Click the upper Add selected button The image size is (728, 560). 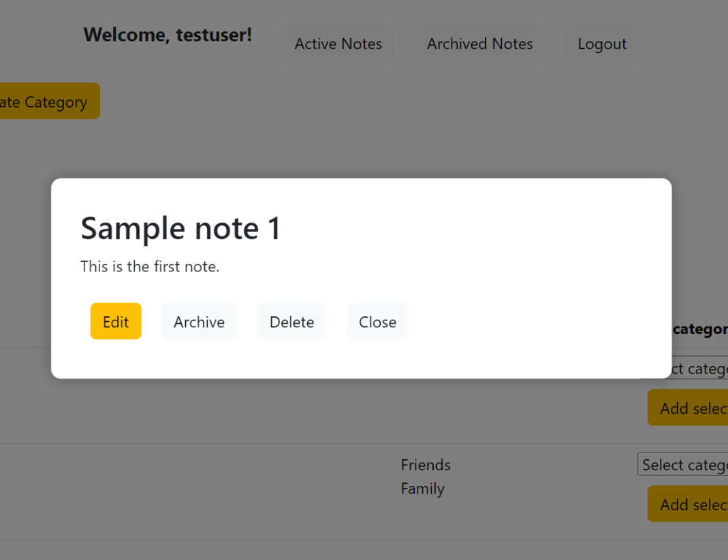tap(689, 408)
